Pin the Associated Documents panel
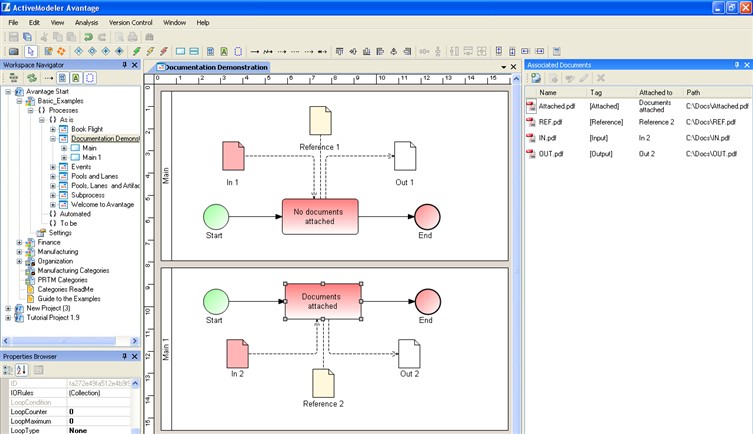This screenshot has width=753, height=434. [x=737, y=65]
